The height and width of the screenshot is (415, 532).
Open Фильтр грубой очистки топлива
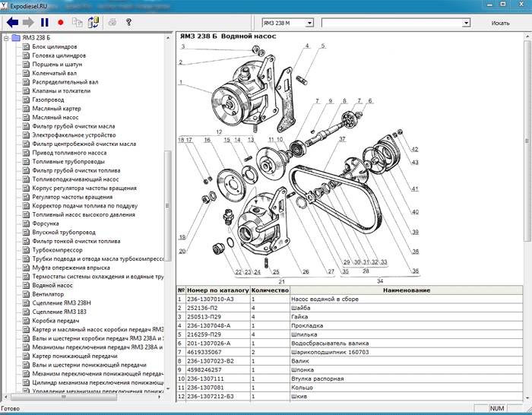point(76,170)
